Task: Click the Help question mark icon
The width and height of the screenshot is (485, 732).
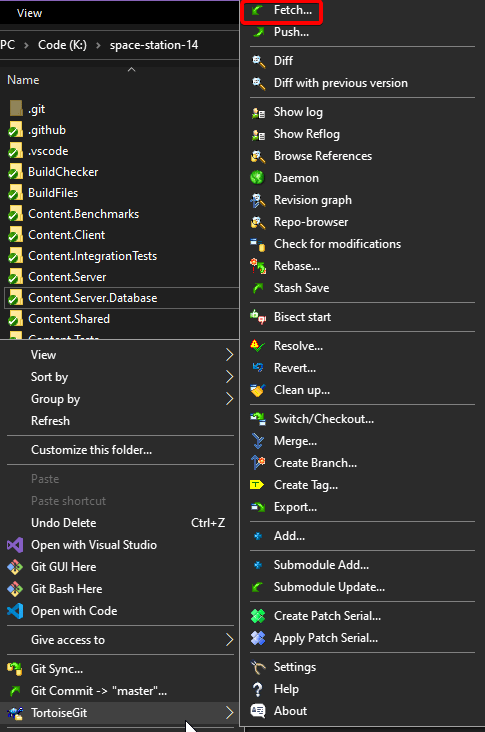Action: (x=257, y=690)
